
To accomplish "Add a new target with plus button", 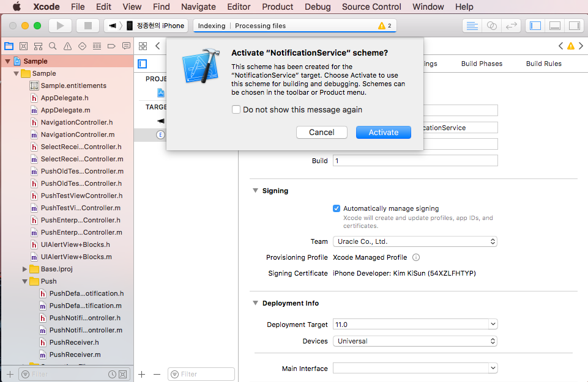I will 142,374.
